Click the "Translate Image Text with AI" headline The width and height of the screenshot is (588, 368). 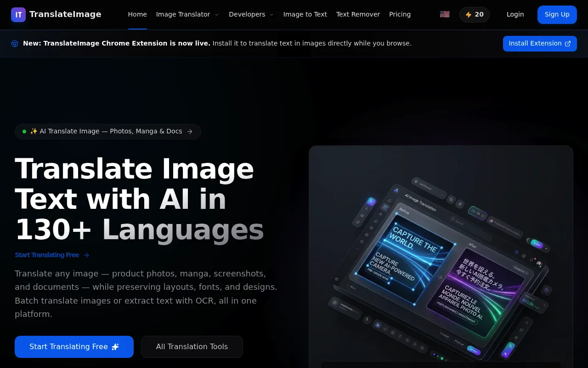coord(139,199)
